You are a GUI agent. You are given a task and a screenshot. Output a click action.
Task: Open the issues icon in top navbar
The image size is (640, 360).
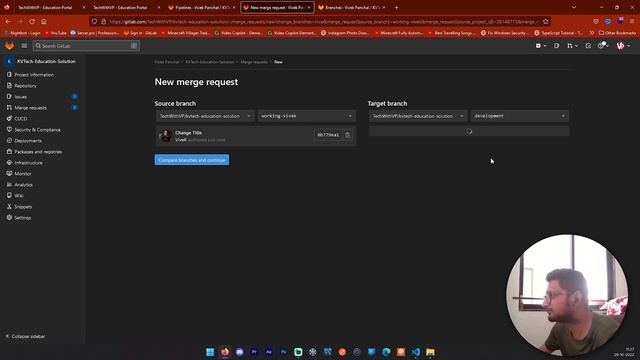click(x=556, y=46)
